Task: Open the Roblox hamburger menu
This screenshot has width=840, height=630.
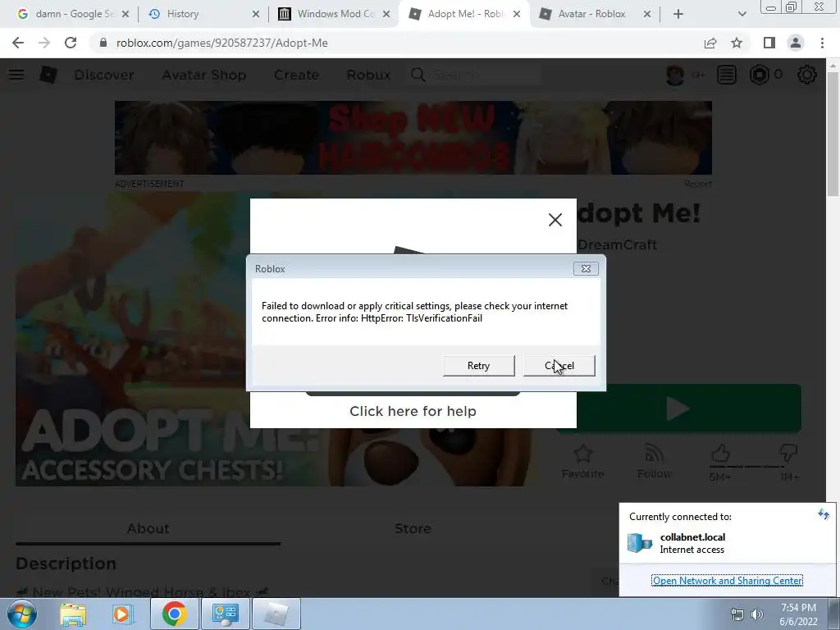Action: (16, 75)
